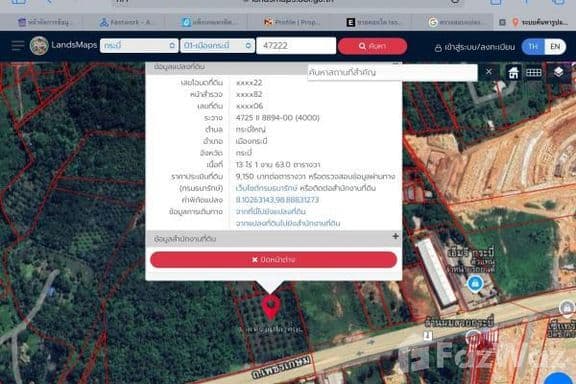Click the ถ.เพชรเกษม road label on the map
Image resolution: width=576 pixels, height=384 pixels.
pyautogui.click(x=281, y=366)
